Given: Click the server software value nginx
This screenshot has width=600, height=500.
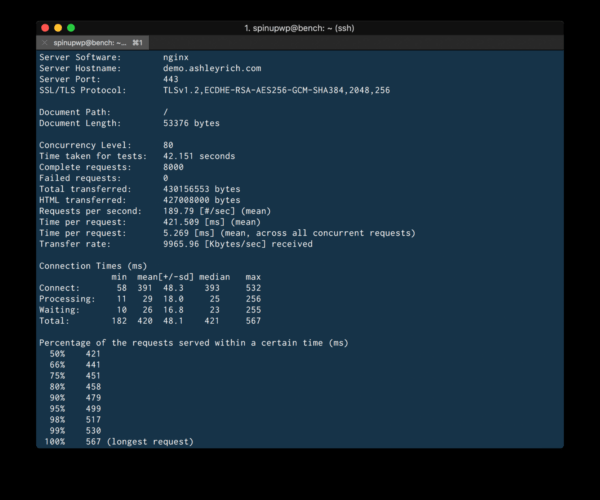Looking at the screenshot, I should [176, 58].
